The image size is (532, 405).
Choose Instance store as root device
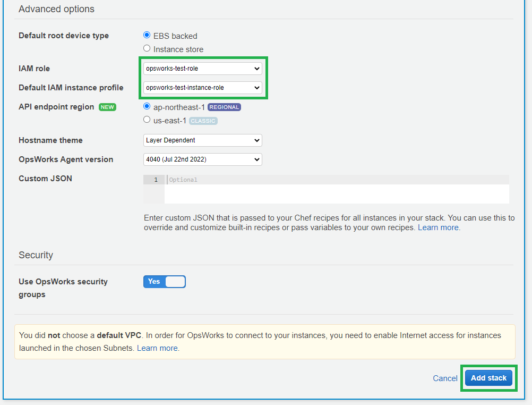pos(147,49)
